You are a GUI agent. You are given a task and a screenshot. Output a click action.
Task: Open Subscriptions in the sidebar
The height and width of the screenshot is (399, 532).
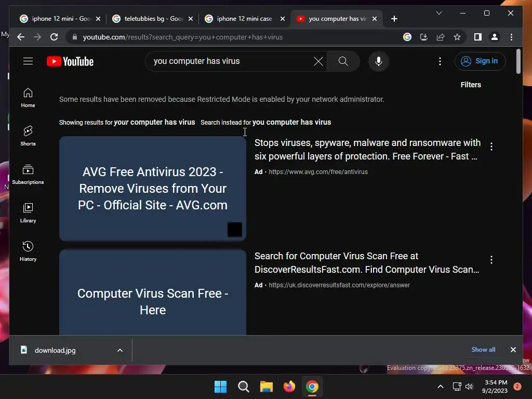pos(28,175)
